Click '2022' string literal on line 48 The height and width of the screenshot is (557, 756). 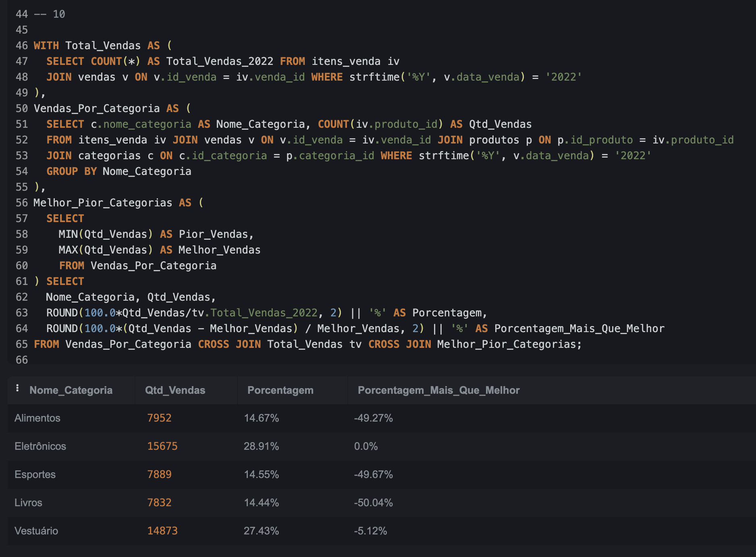[563, 77]
